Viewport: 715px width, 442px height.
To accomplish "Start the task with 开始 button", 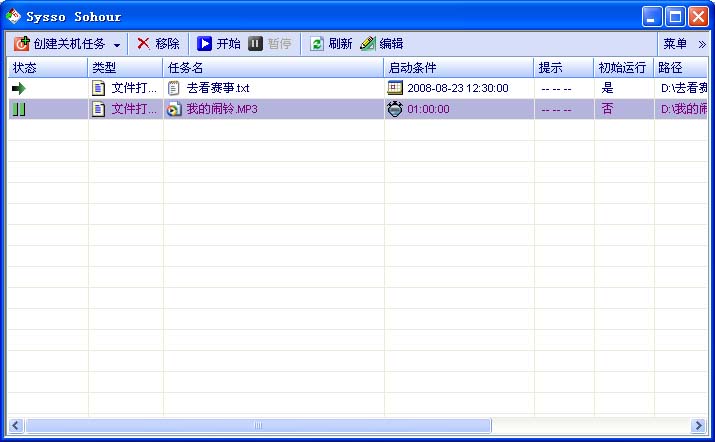I will point(218,44).
